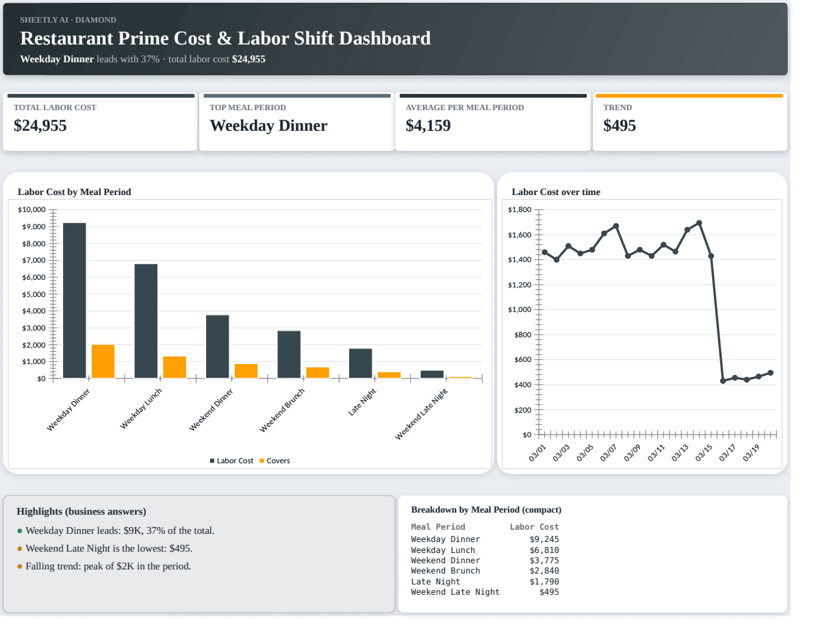The width and height of the screenshot is (840, 631).
Task: Select the Weekday Dinner labor cost bar
Action: [x=75, y=300]
